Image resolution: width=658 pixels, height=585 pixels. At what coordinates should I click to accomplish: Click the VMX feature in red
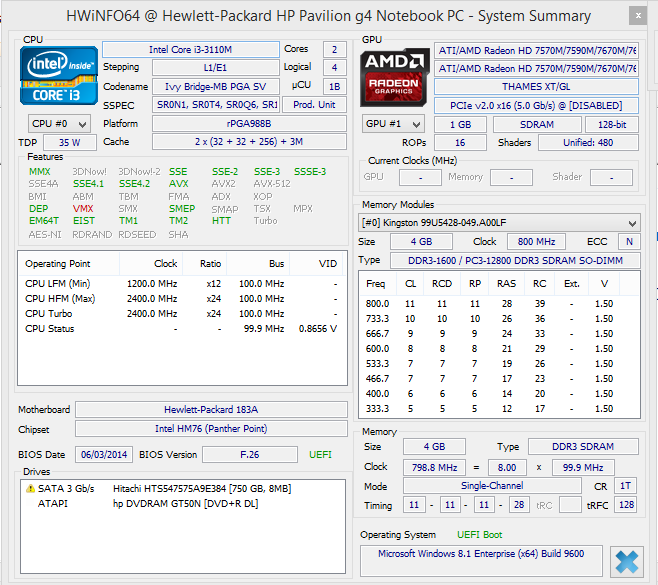click(x=83, y=209)
